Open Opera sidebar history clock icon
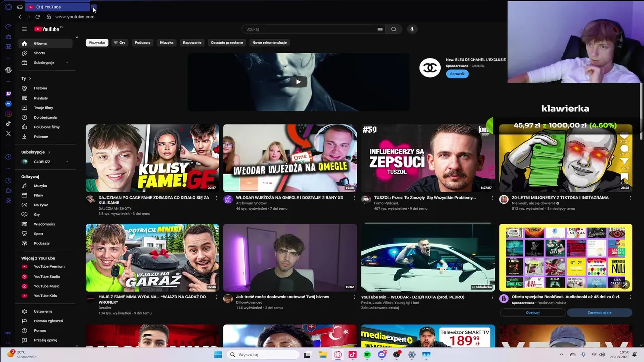644x362 pixels. coord(8,180)
